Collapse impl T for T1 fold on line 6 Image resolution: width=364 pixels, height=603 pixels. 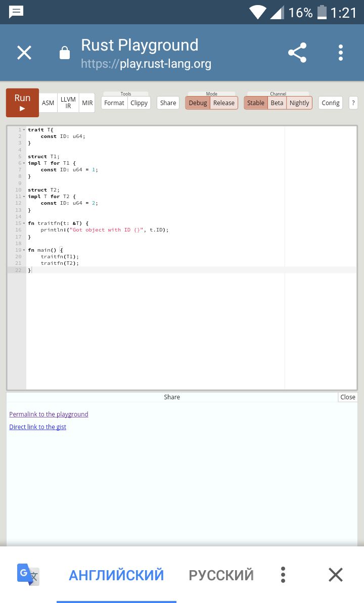coord(24,163)
